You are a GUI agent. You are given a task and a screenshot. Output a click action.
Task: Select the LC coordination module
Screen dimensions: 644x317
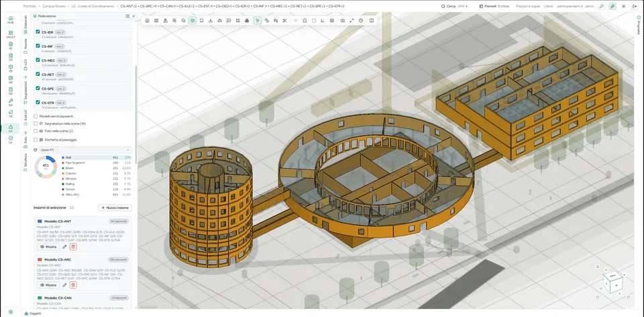(10, 128)
